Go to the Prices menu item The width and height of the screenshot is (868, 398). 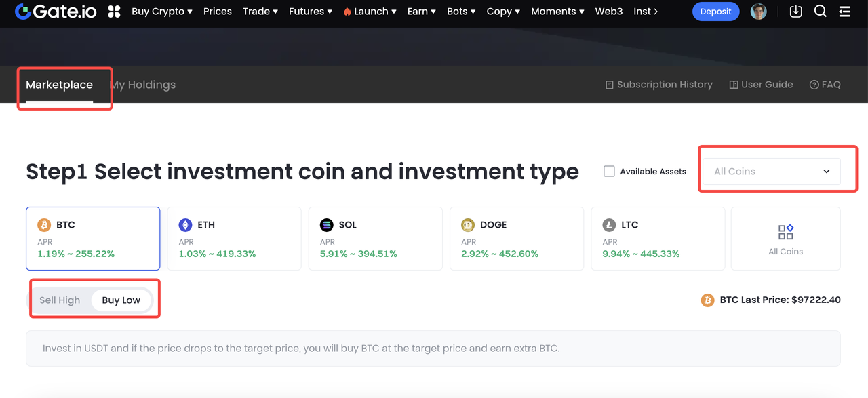tap(218, 12)
